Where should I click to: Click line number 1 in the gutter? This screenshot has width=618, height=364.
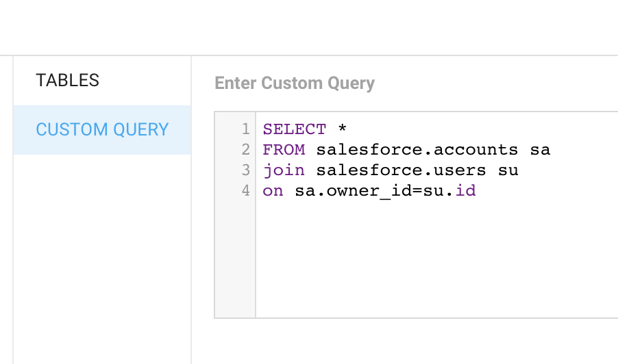click(246, 129)
